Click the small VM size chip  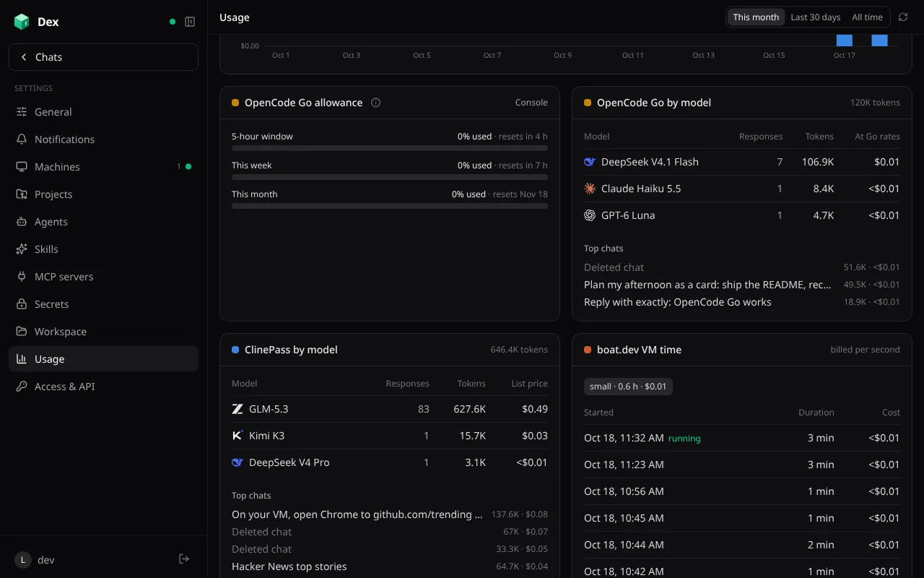click(x=628, y=387)
